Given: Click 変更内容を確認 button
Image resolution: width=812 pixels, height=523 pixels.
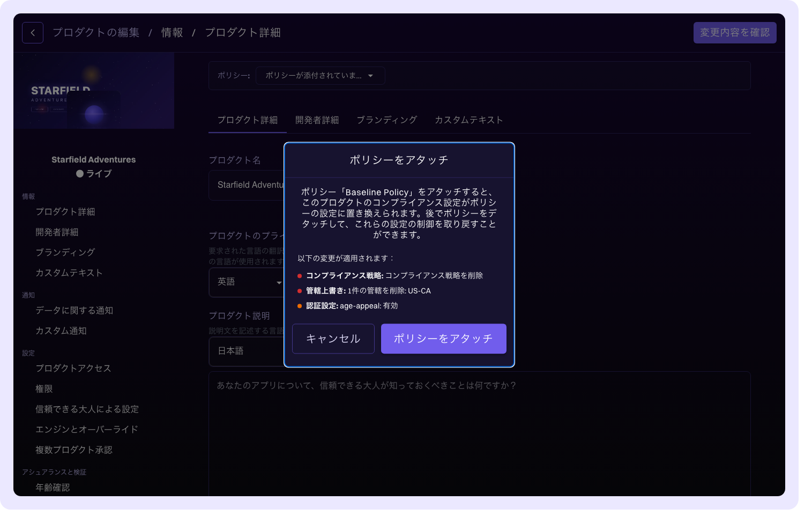Looking at the screenshot, I should click(735, 33).
